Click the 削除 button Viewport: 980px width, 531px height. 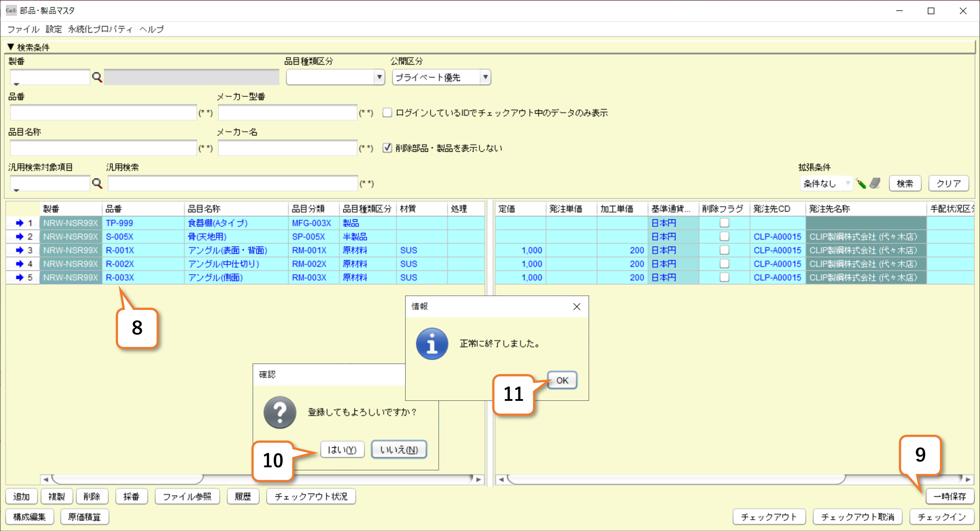pyautogui.click(x=92, y=496)
